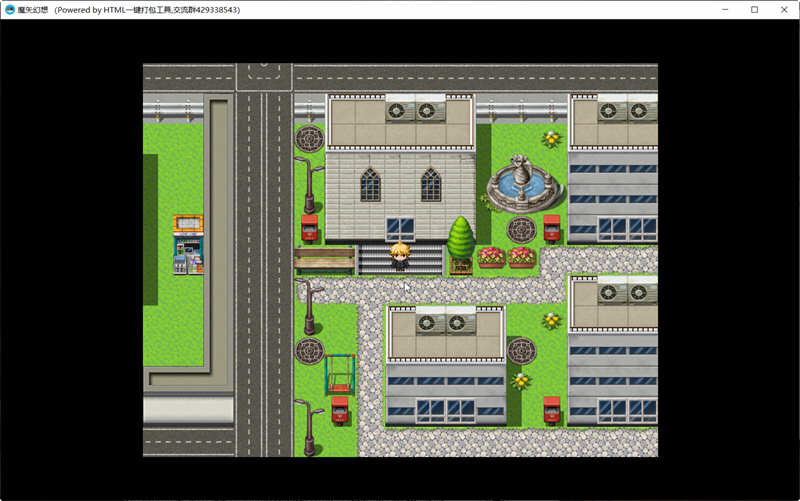Click the left arched window of the brick building
800x501 pixels.
coord(370,184)
